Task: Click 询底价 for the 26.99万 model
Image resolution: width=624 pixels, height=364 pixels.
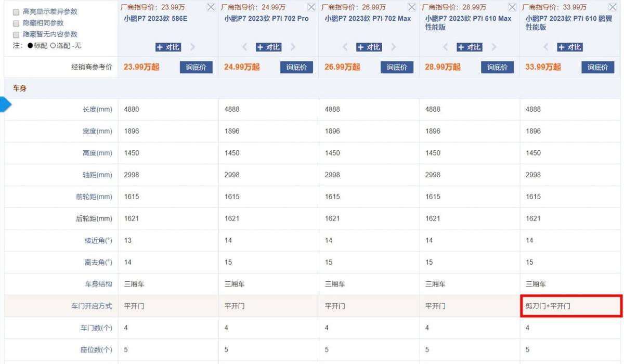Action: point(397,67)
